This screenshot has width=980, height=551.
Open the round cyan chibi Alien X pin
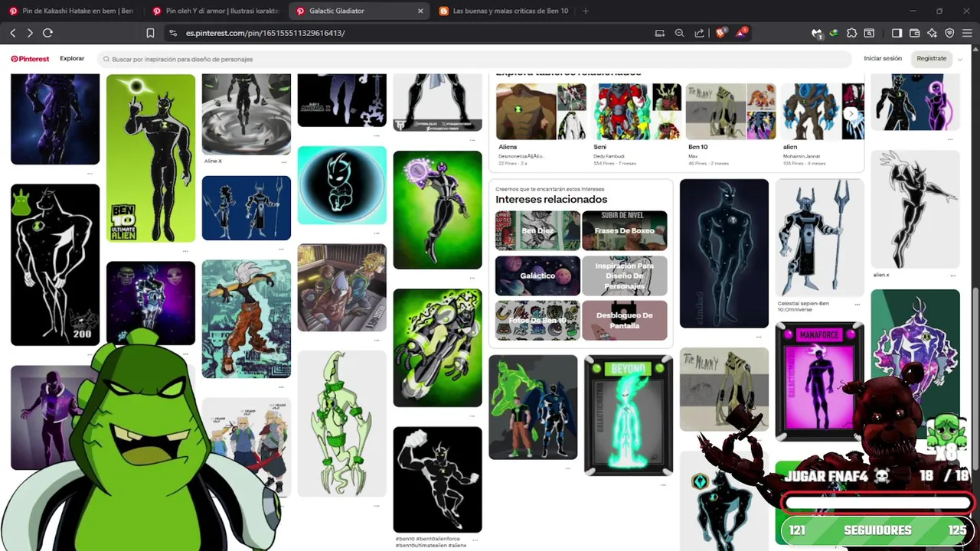342,185
